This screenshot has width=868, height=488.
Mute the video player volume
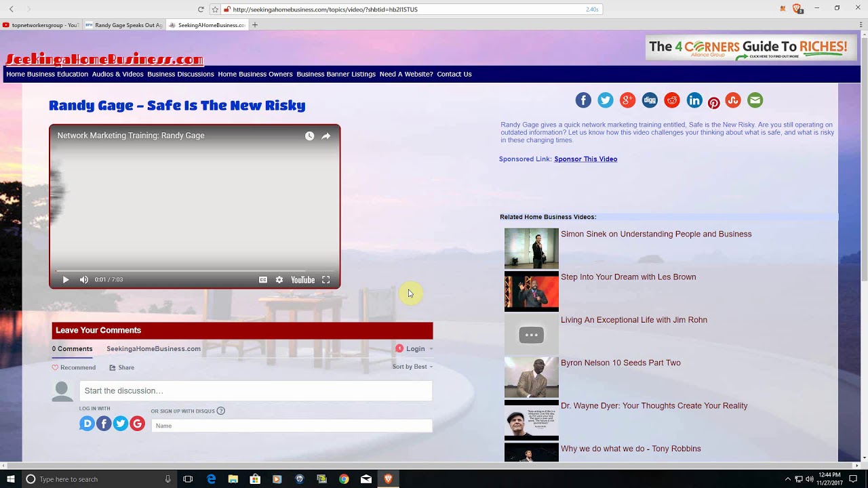click(x=84, y=280)
